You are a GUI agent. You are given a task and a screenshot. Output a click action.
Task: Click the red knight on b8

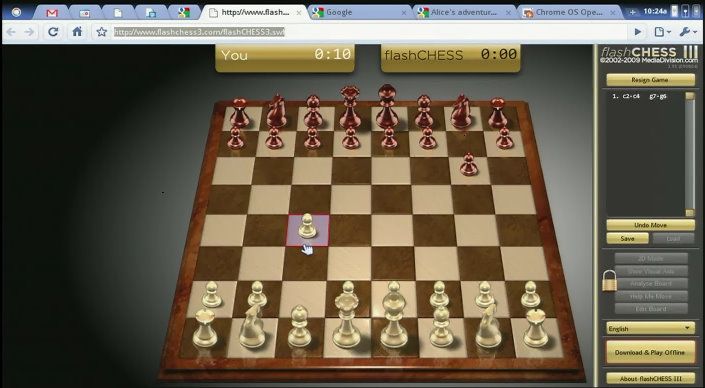276,111
